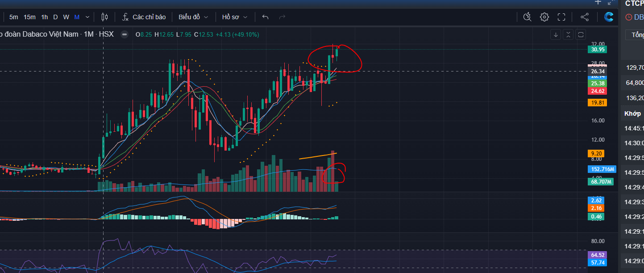Click the DB ticker link in side panel
The image size is (644, 273).
point(639,17)
